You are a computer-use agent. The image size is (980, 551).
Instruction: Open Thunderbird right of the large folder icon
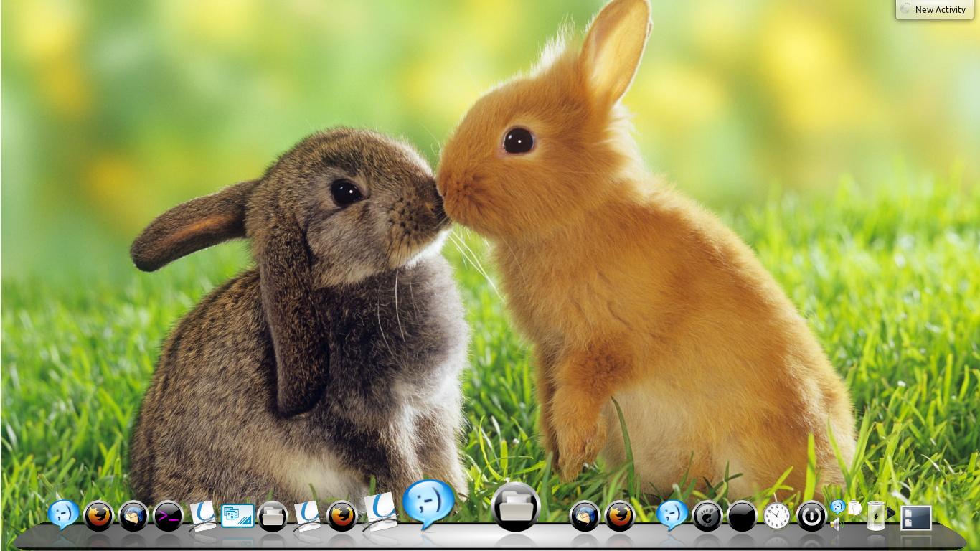585,516
